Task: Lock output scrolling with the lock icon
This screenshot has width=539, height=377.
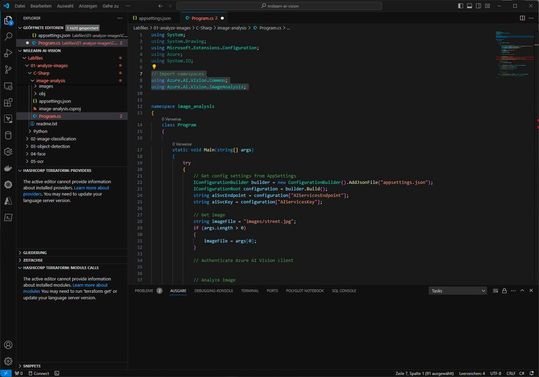Action: (504, 291)
